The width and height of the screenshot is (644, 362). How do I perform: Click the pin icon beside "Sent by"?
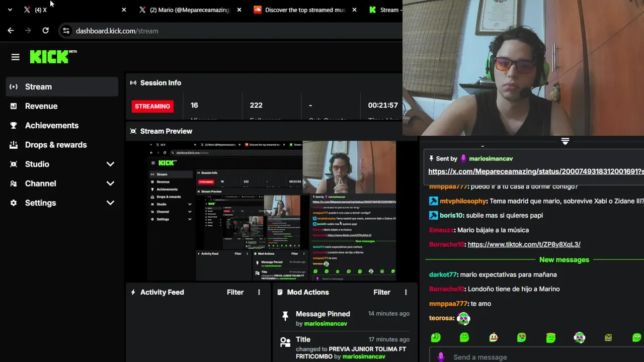(431, 158)
